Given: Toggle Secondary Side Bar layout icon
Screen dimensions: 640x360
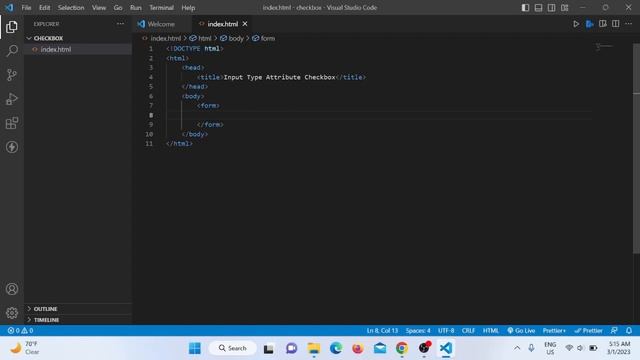Looking at the screenshot, I should tap(551, 8).
